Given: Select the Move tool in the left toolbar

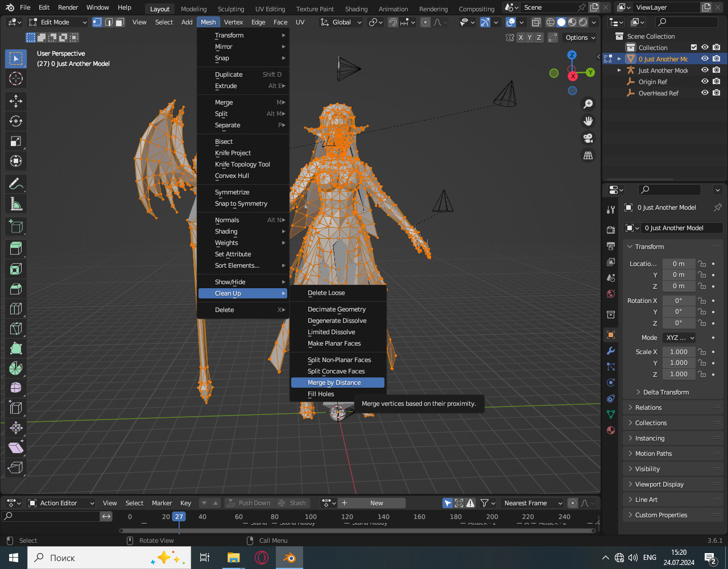Looking at the screenshot, I should tap(16, 101).
